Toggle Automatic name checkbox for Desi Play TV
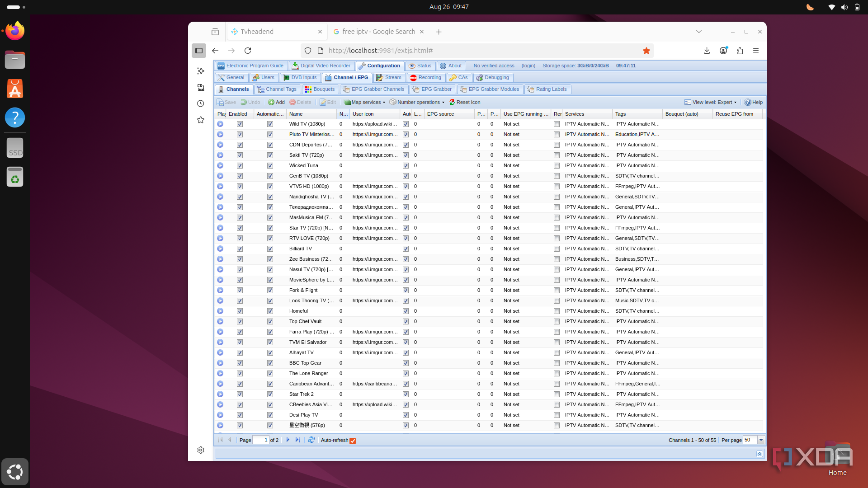 coord(270,415)
